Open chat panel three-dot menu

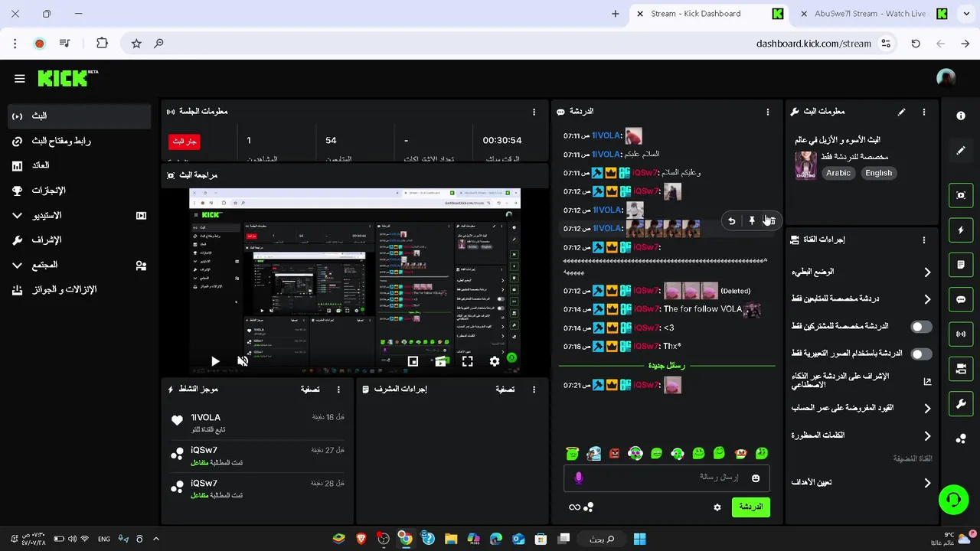coord(768,112)
